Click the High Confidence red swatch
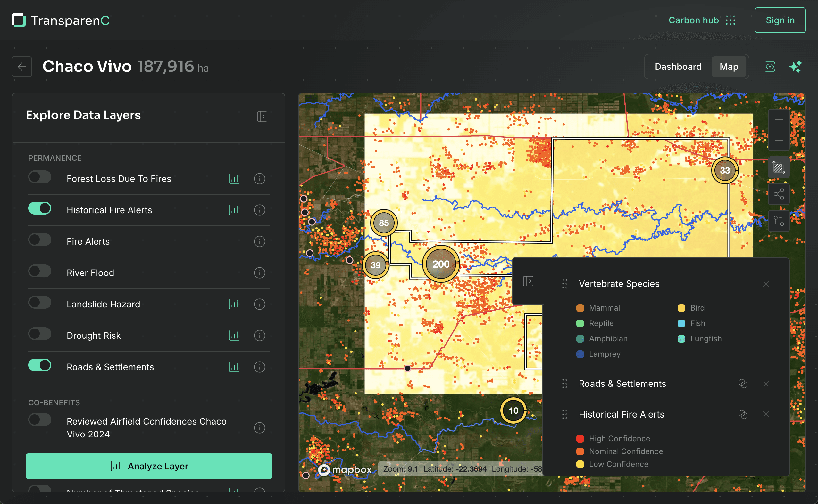 [580, 439]
